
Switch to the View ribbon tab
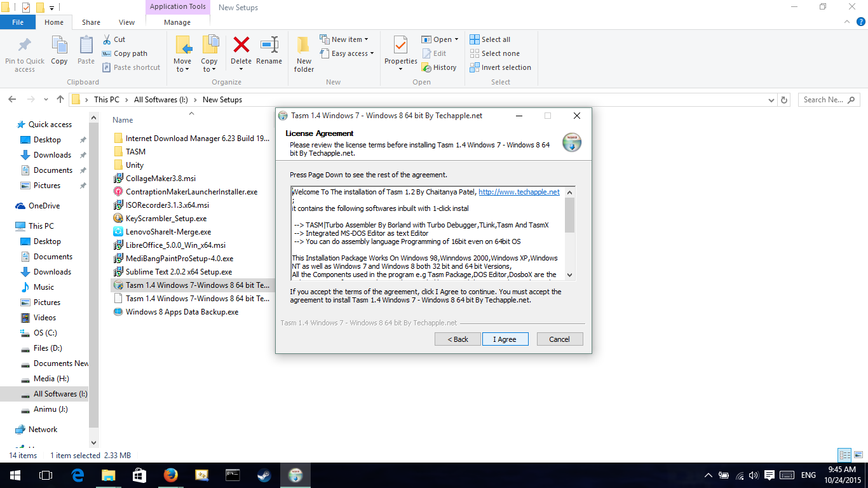(126, 21)
